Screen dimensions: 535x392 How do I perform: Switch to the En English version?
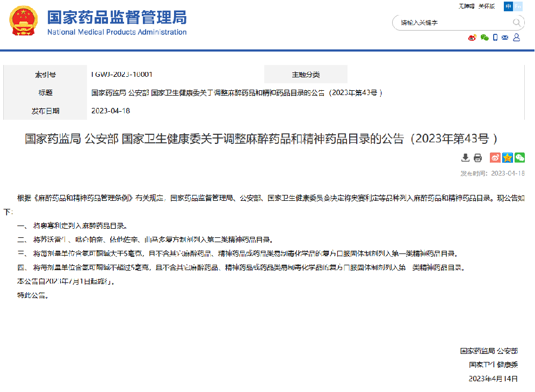coord(518,6)
